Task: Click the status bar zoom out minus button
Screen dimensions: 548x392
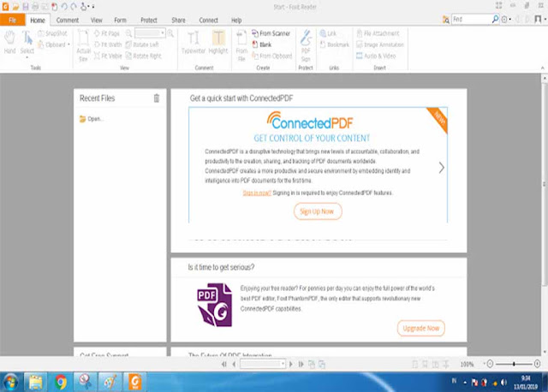Action: click(490, 364)
